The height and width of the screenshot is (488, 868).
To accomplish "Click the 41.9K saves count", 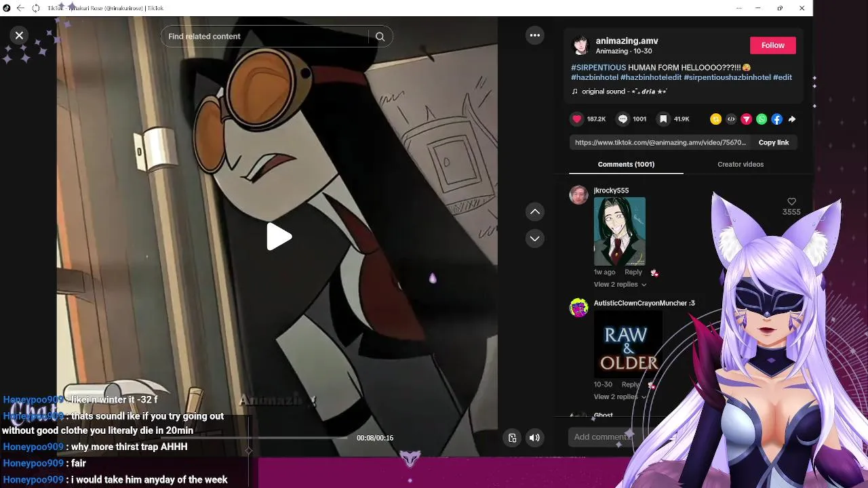I will [x=682, y=119].
